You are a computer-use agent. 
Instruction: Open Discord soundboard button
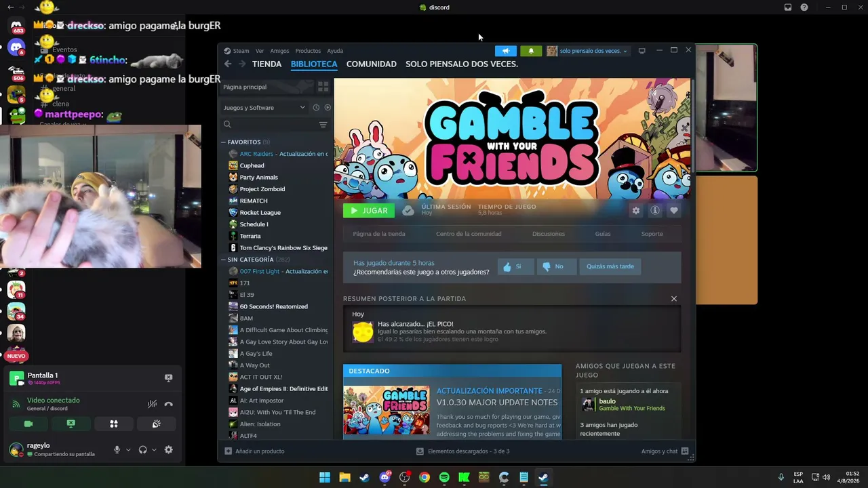156,424
